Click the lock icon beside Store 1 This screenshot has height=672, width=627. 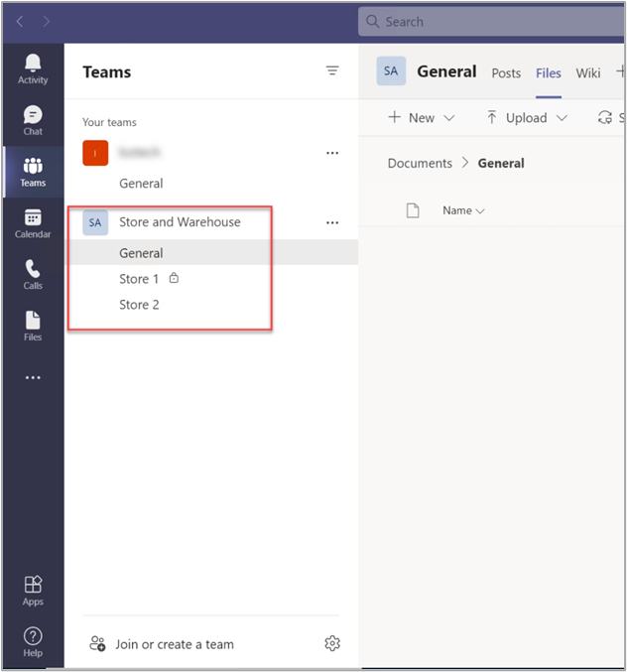pyautogui.click(x=174, y=278)
